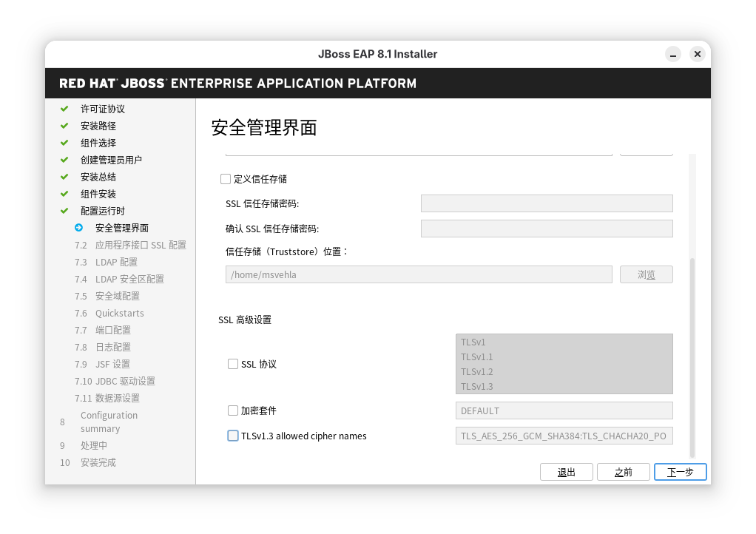This screenshot has width=756, height=534.
Task: Click the green checkmark beside 许可证协议
Action: pos(64,109)
